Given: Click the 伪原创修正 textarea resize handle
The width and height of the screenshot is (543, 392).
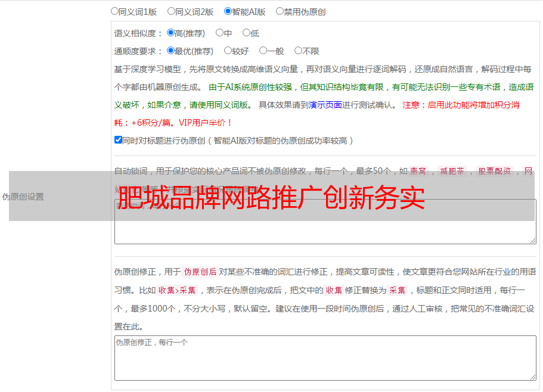Looking at the screenshot, I should [533, 377].
